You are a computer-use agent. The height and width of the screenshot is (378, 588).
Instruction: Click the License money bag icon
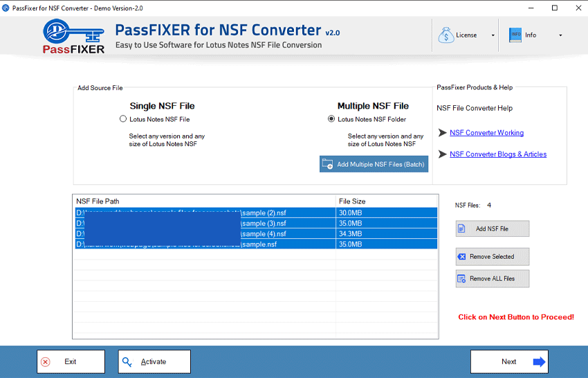(446, 35)
